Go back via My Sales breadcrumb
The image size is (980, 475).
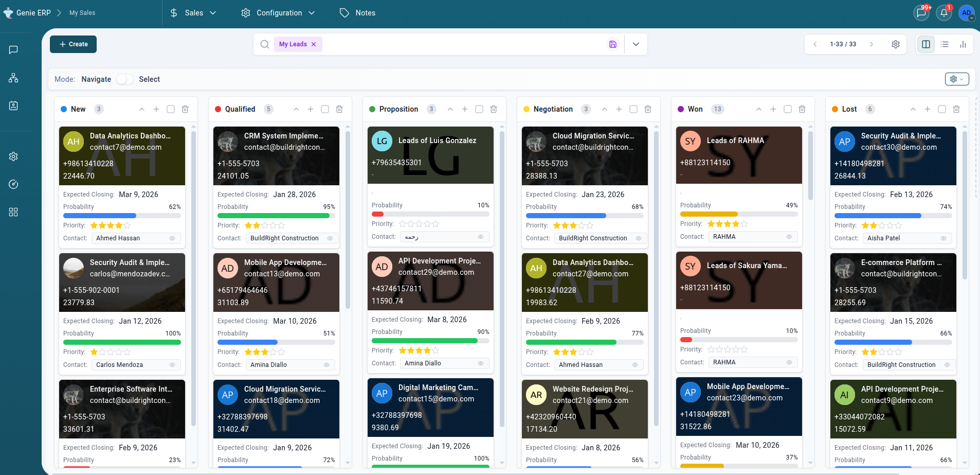coord(82,13)
